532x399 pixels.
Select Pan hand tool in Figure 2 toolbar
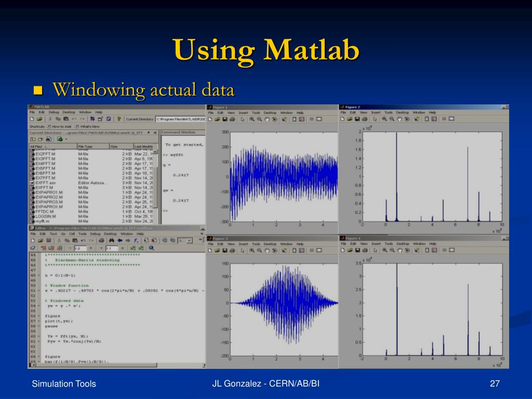(400, 119)
